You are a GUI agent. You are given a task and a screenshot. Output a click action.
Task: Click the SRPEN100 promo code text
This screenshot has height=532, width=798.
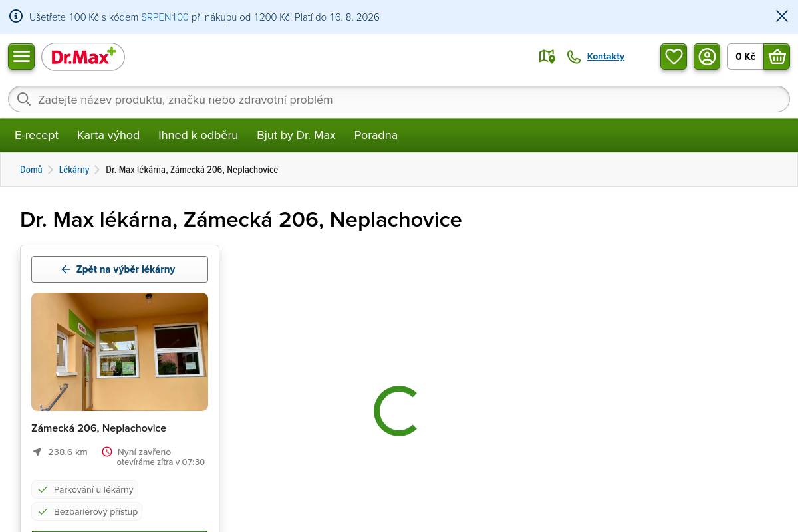click(164, 17)
